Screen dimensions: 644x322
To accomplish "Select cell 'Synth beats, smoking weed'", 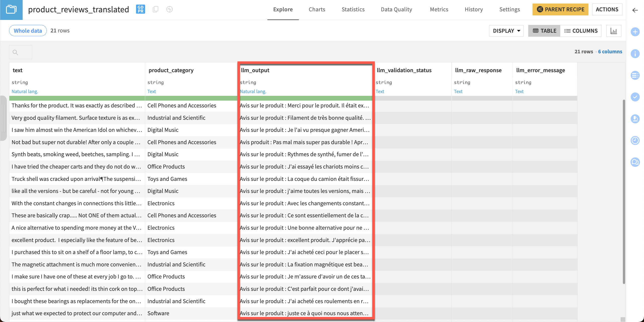I will pos(77,154).
